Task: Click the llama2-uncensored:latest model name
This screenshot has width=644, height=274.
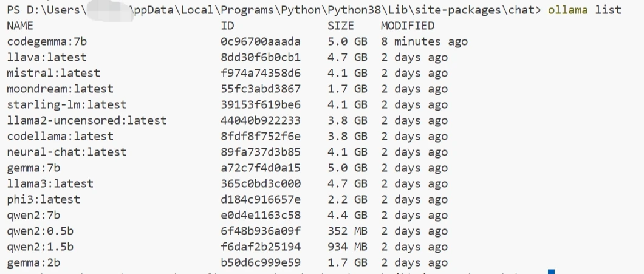Action: [x=86, y=120]
